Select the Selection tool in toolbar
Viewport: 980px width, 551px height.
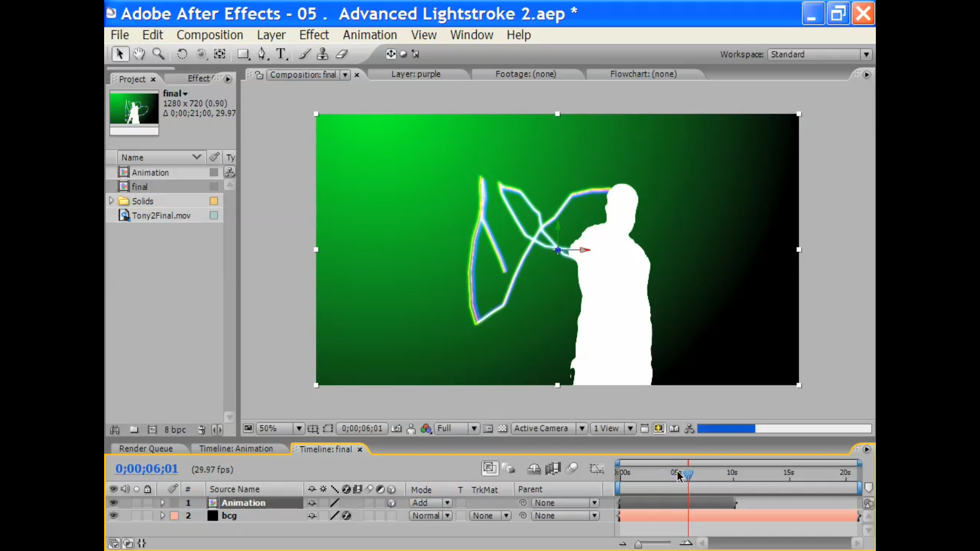[x=119, y=54]
